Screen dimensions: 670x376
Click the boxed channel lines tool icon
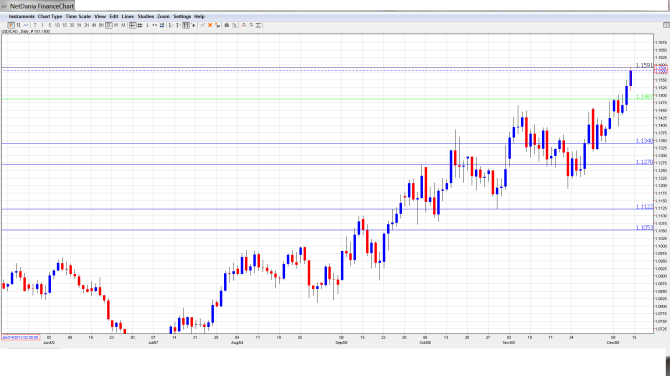[186, 25]
